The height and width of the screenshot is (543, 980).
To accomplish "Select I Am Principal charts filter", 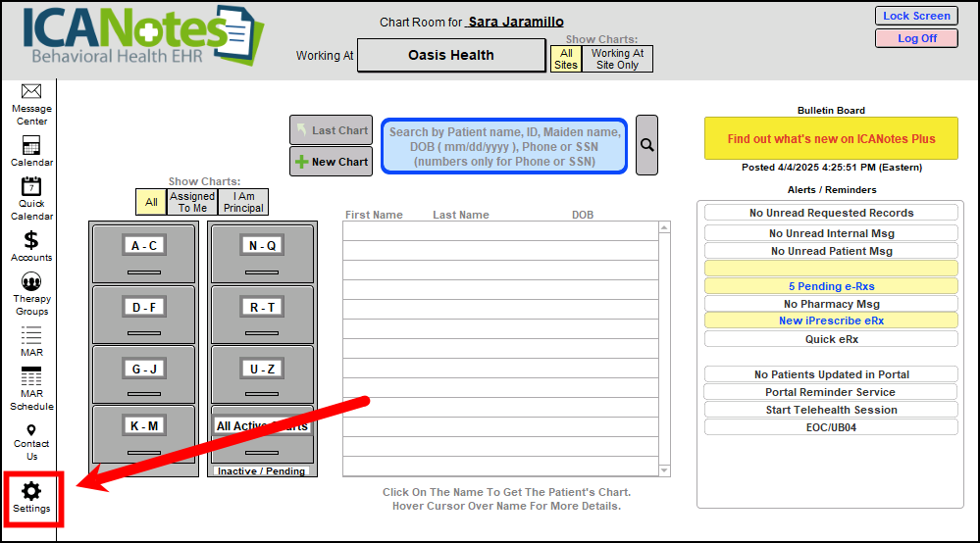I will [x=243, y=202].
